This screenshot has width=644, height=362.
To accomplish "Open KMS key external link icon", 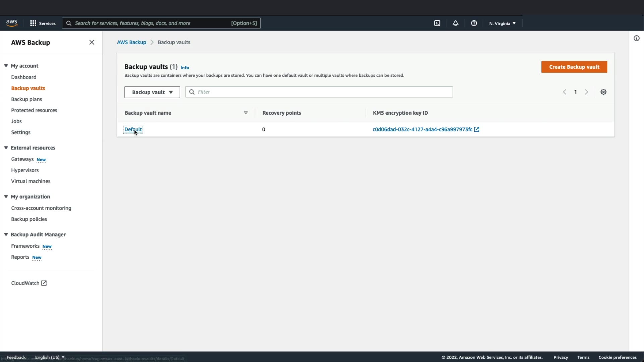I will [477, 129].
